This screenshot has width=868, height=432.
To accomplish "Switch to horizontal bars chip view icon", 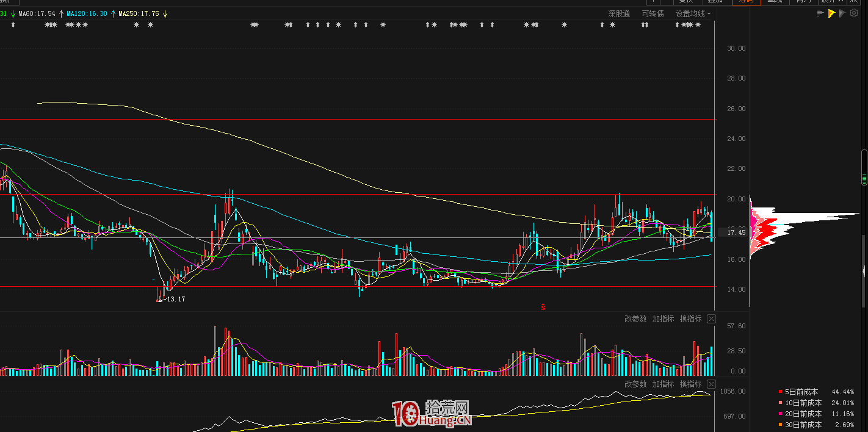I will click(820, 13).
